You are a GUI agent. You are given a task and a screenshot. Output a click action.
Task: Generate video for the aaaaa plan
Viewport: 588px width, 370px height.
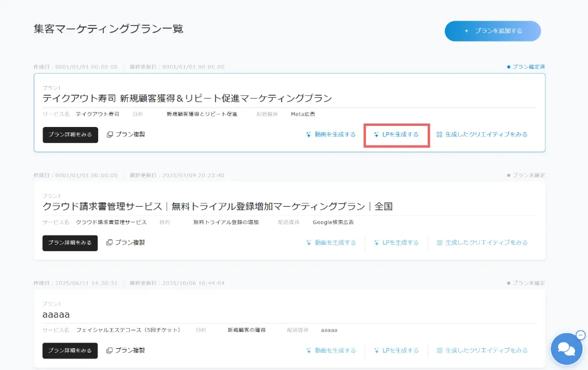click(x=331, y=350)
